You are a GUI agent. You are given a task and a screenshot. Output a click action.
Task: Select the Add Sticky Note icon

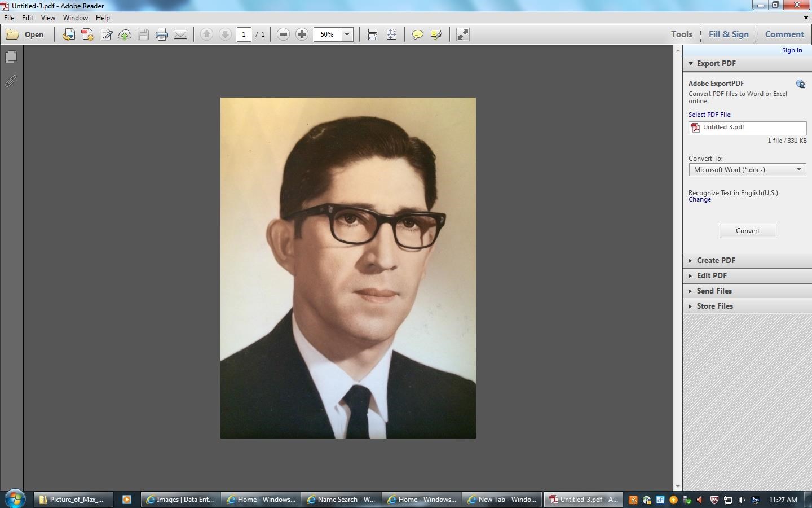pyautogui.click(x=417, y=34)
